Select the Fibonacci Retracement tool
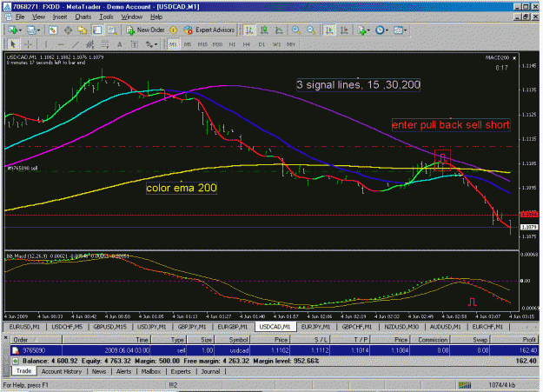 [x=105, y=44]
